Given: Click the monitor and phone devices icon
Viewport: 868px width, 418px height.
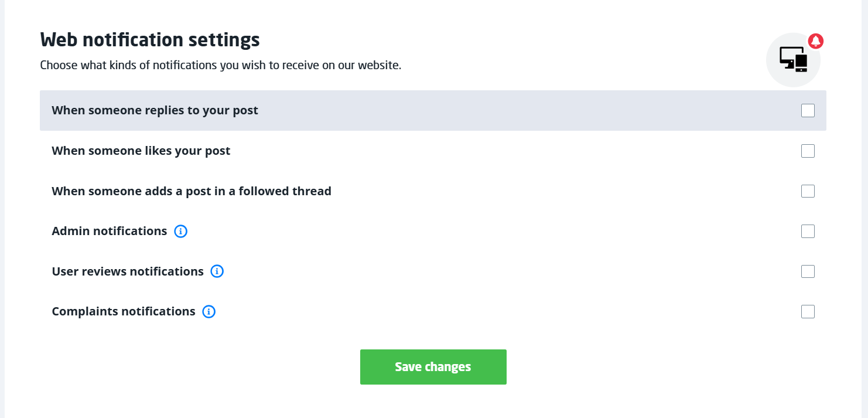Looking at the screenshot, I should 793,60.
